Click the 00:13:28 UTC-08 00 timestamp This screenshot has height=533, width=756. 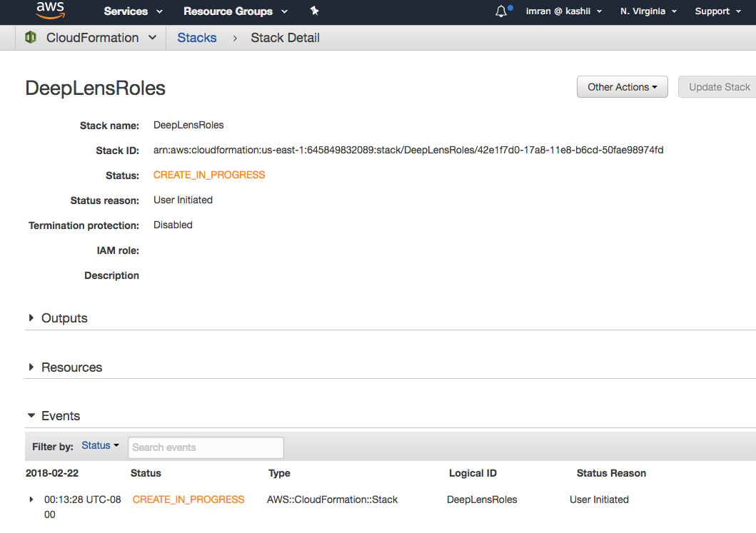click(82, 507)
